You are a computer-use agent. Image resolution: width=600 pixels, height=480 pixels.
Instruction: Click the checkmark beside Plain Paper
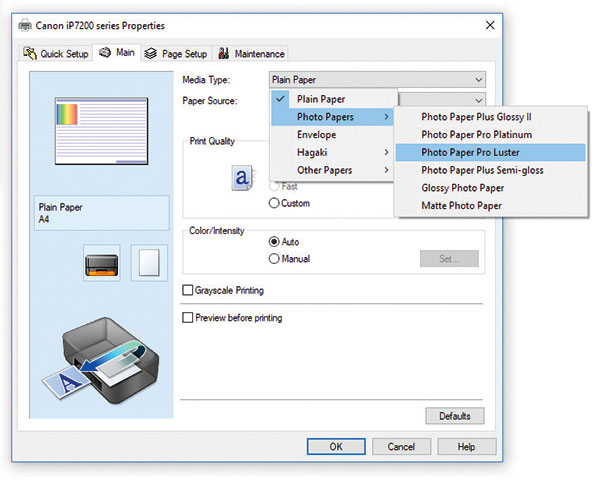(x=280, y=99)
